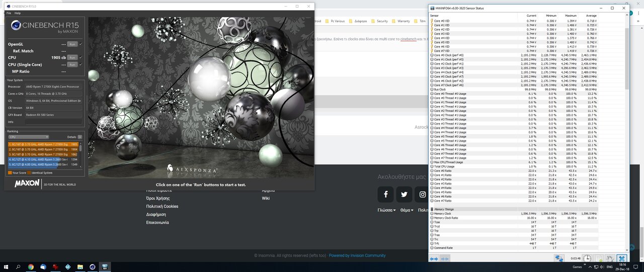
Task: Open HWiNFO sensor settings gear icon
Action: pyautogui.click(x=609, y=258)
